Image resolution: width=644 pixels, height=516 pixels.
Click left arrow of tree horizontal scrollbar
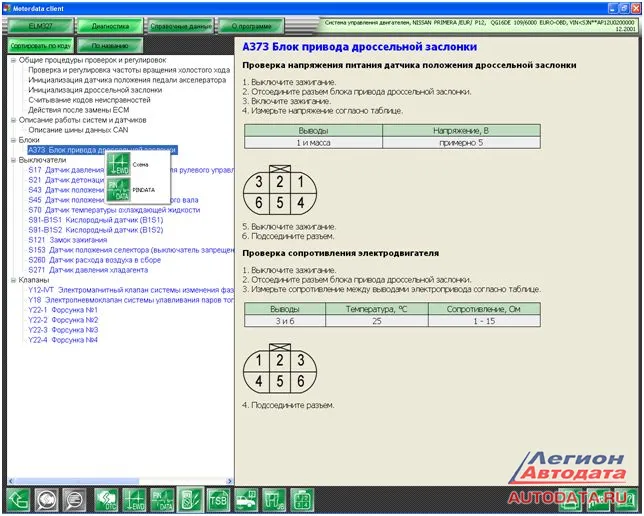coord(11,481)
